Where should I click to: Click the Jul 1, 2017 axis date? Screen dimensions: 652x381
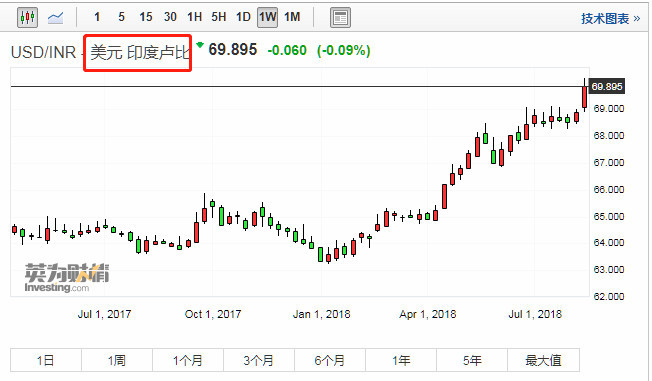[x=104, y=314]
